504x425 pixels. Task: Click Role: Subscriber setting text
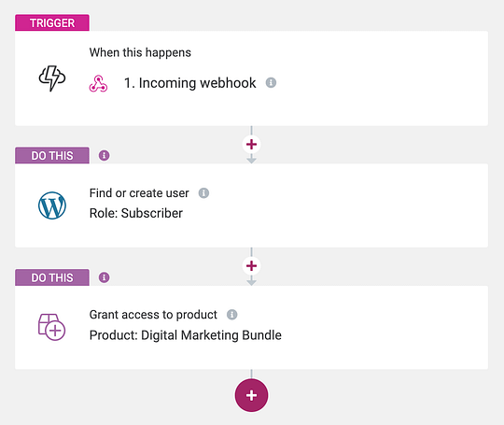tap(136, 213)
